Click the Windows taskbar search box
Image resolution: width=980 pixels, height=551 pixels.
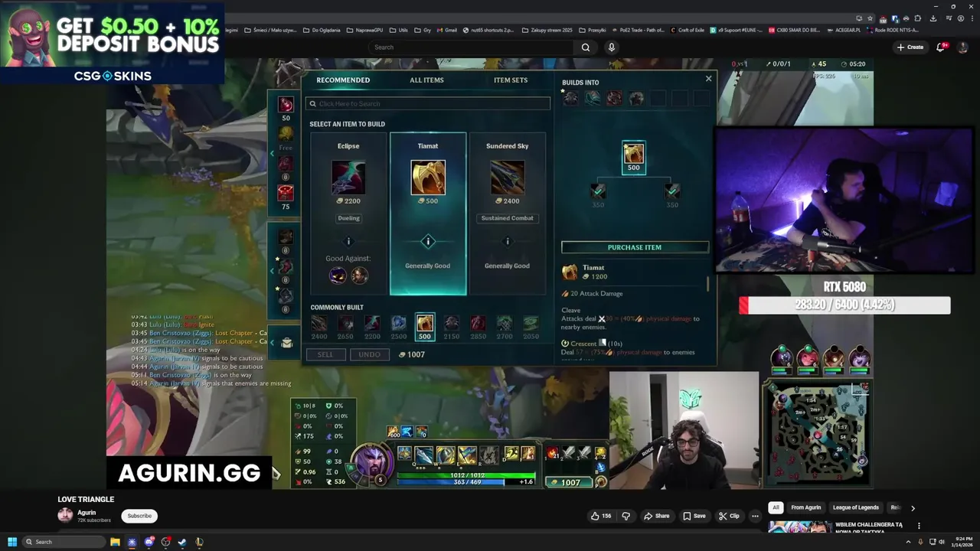pyautogui.click(x=64, y=542)
